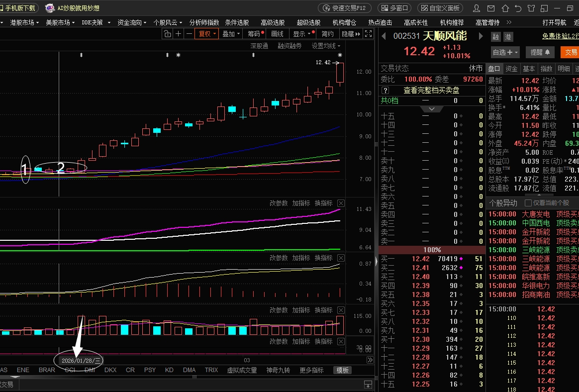Image resolution: width=579 pixels, height=392 pixels.
Task: Open the 港股市场 menu
Action: pos(24,22)
